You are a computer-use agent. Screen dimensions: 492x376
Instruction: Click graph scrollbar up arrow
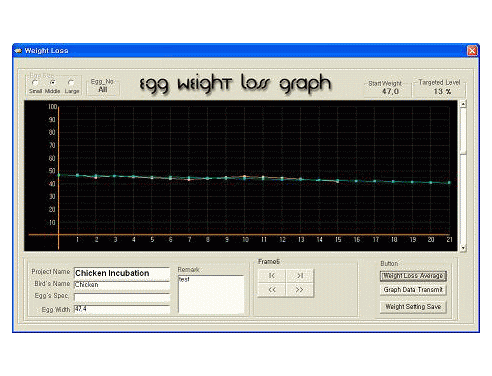[463, 104]
